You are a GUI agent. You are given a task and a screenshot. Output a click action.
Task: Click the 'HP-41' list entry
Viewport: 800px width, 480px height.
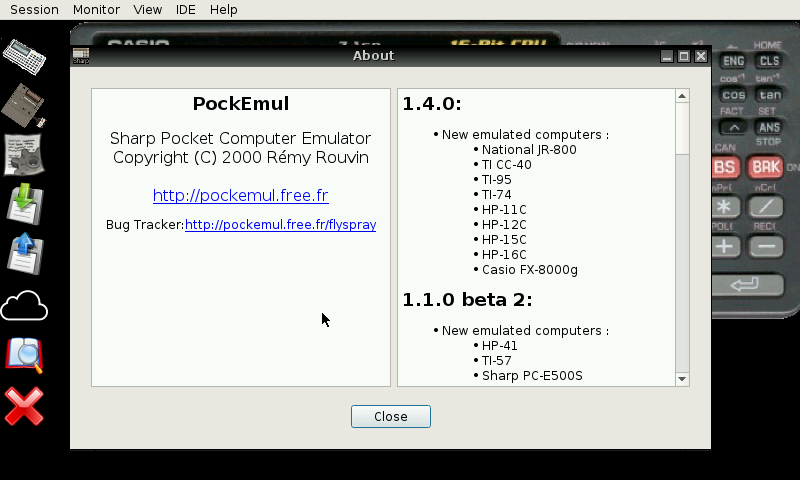499,345
